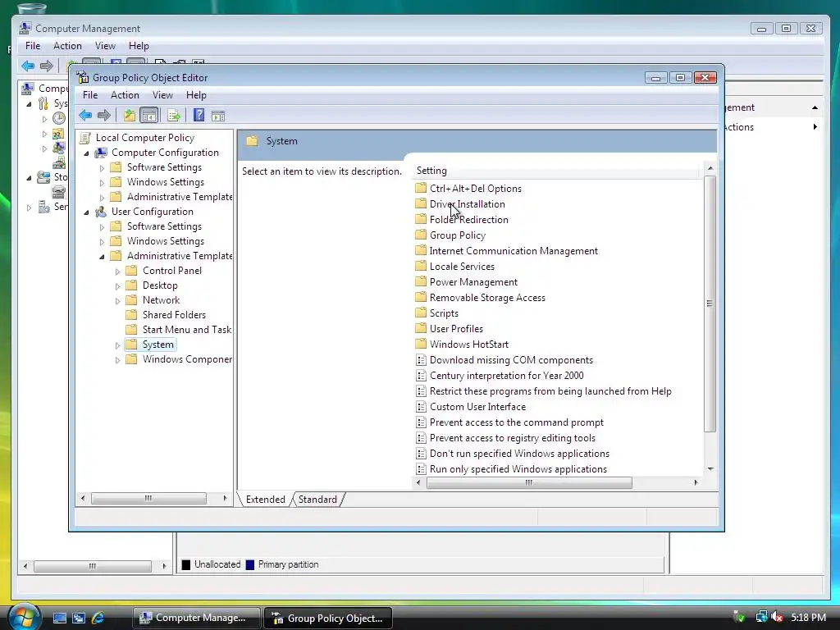Open File menu in Group Policy Object Editor

tap(90, 95)
